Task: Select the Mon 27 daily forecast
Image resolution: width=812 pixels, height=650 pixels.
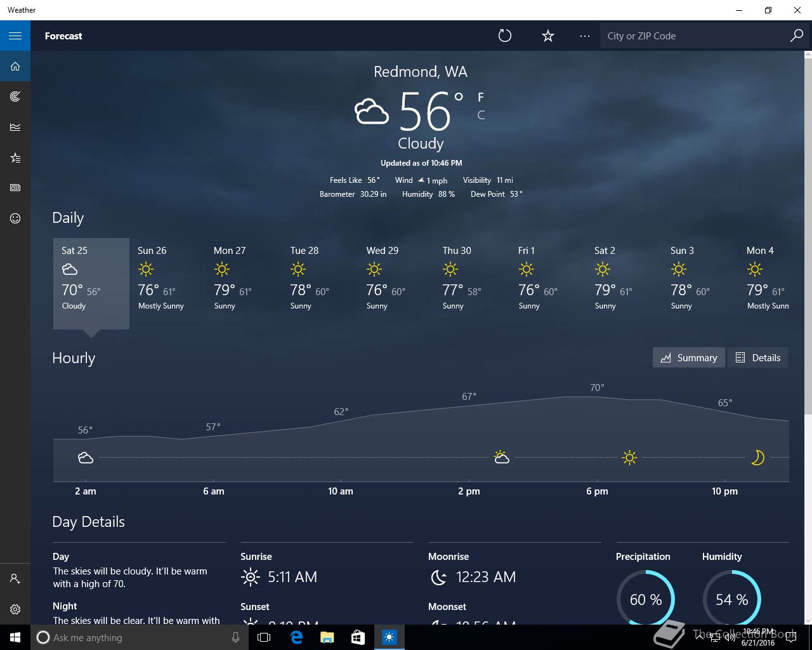Action: point(244,283)
